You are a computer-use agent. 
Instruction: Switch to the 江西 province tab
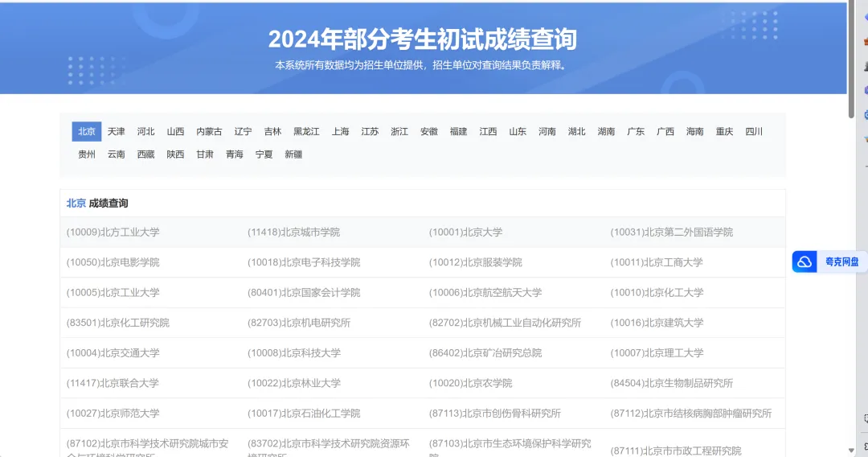(x=489, y=131)
